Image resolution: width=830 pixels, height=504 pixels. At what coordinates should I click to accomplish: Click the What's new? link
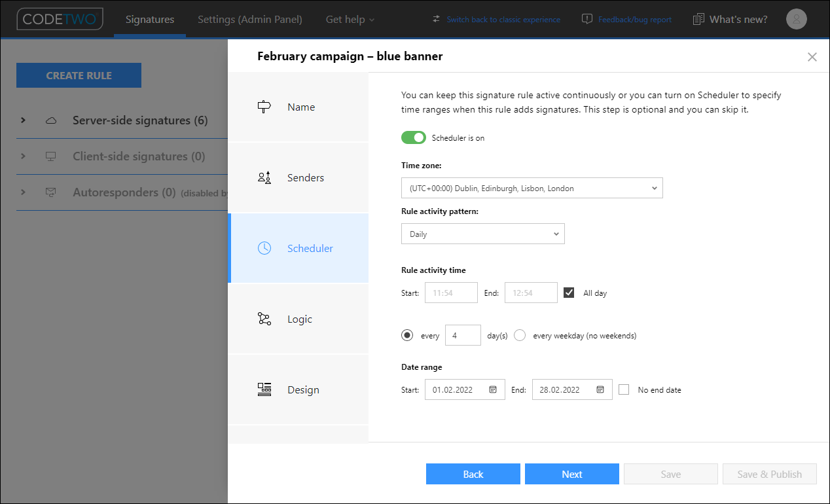click(x=738, y=19)
